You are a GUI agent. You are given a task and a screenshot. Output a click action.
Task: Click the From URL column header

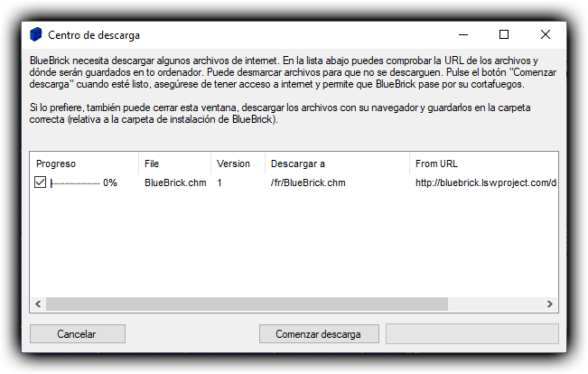coord(484,164)
